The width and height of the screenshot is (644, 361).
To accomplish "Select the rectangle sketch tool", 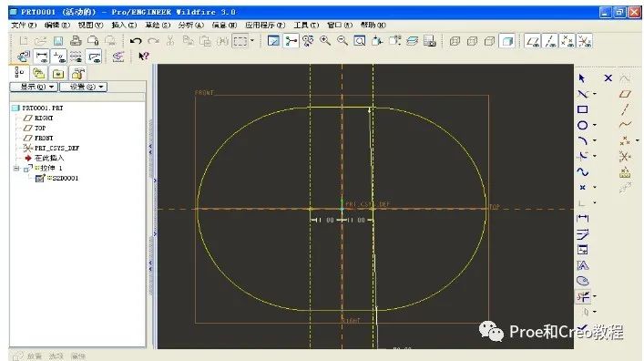I will point(582,109).
